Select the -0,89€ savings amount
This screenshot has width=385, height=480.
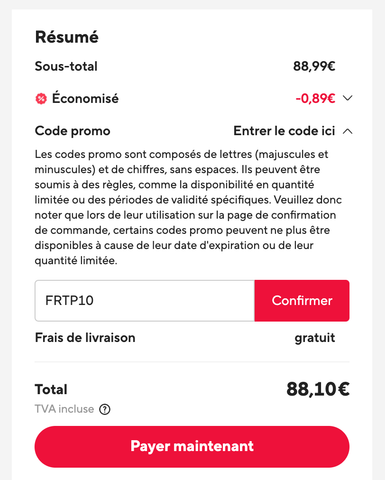click(x=315, y=99)
